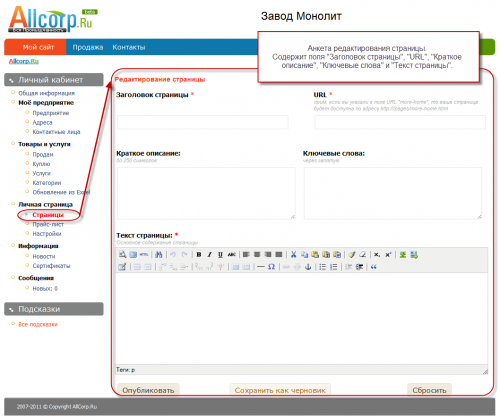
Task: Insert an anchor with the anchor icon
Action: coord(308,267)
